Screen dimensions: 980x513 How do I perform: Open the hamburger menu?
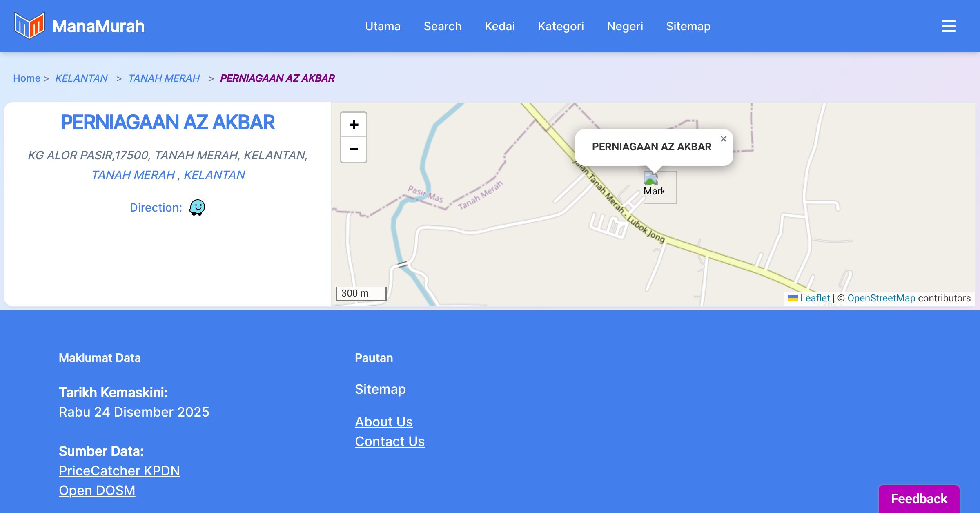(x=949, y=26)
